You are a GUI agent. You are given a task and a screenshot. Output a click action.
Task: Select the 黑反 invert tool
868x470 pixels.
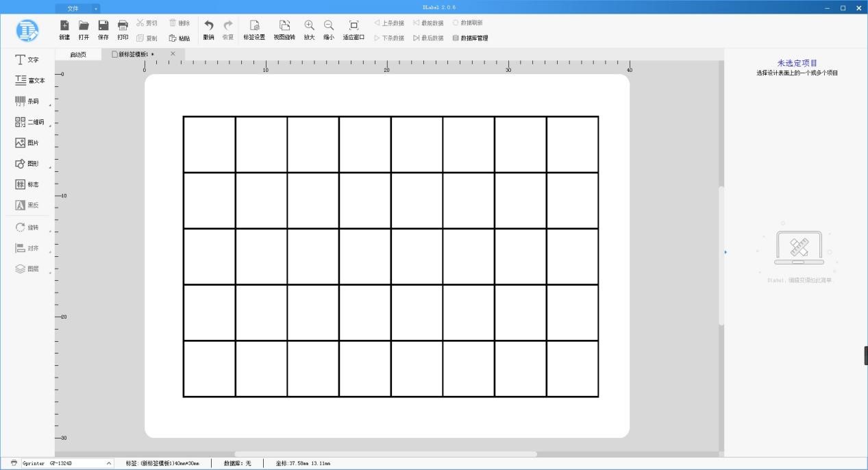(27, 205)
